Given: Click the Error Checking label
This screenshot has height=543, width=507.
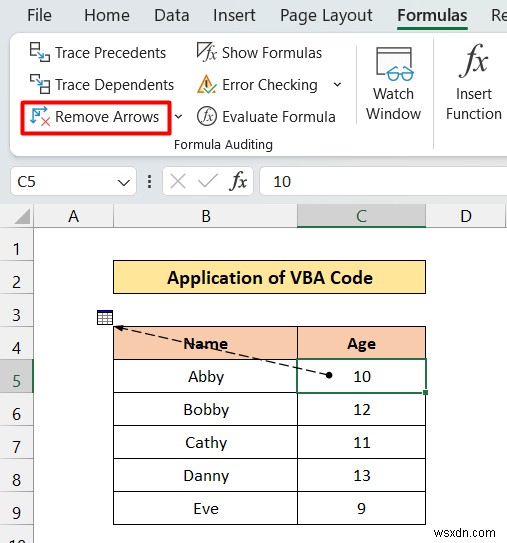Looking at the screenshot, I should [270, 85].
